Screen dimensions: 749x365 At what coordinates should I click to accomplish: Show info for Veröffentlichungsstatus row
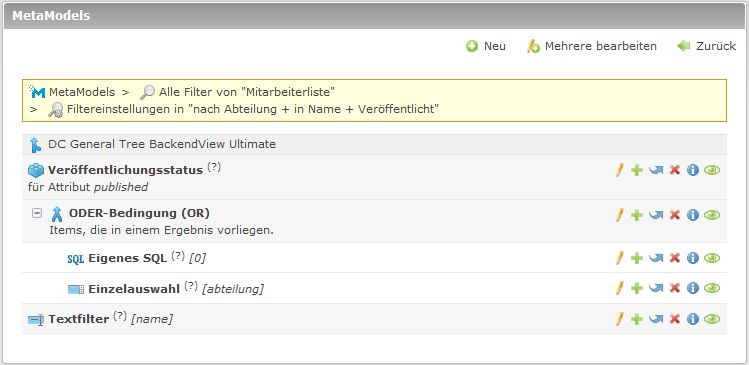coord(693,170)
